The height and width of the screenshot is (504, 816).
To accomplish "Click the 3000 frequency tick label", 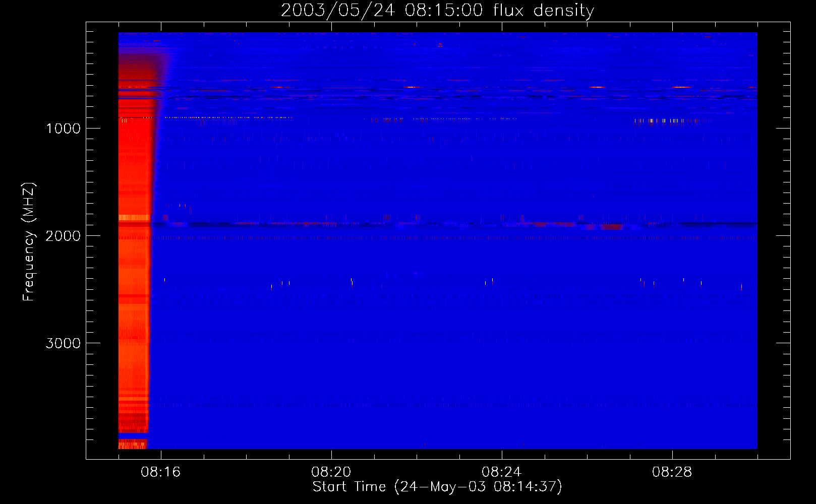I will tap(63, 343).
